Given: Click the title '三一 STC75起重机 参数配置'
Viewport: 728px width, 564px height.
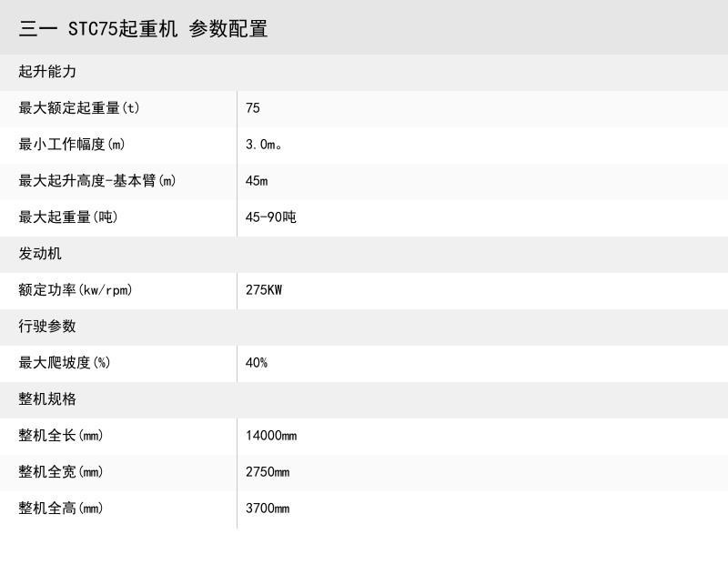Looking at the screenshot, I should coord(143,29).
